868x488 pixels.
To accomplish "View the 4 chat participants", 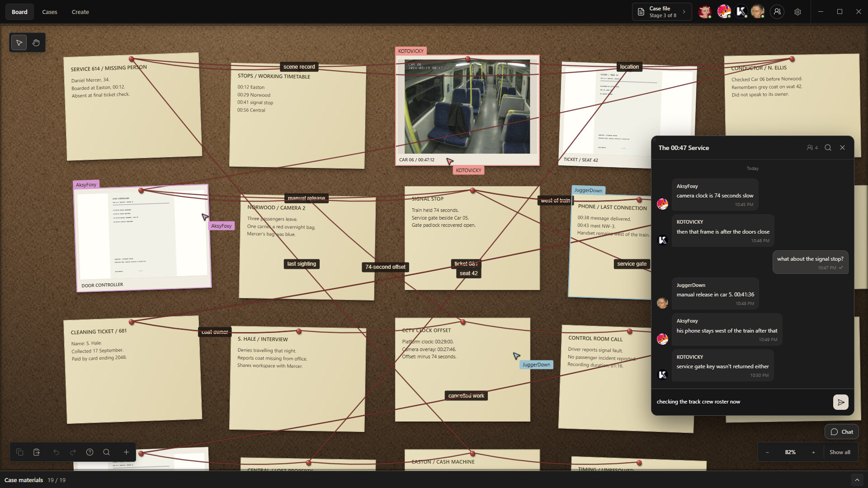I will coord(812,148).
